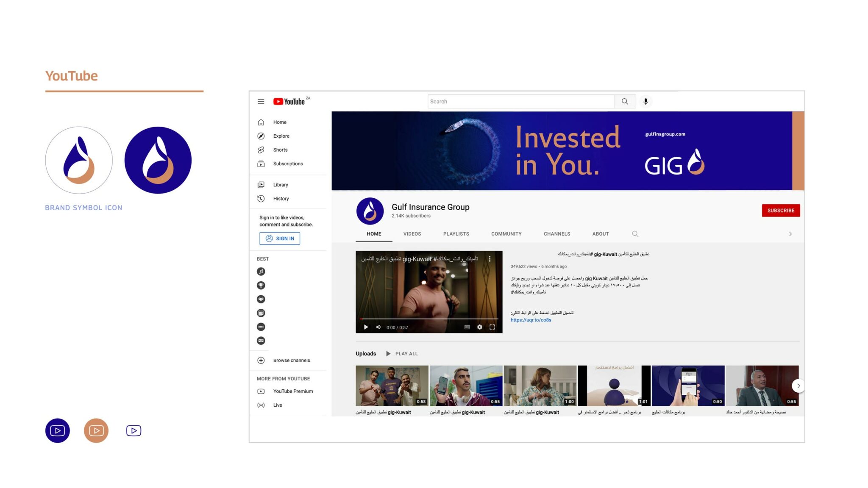Mute the featured video volume
This screenshot has height=488, width=868.
[378, 327]
